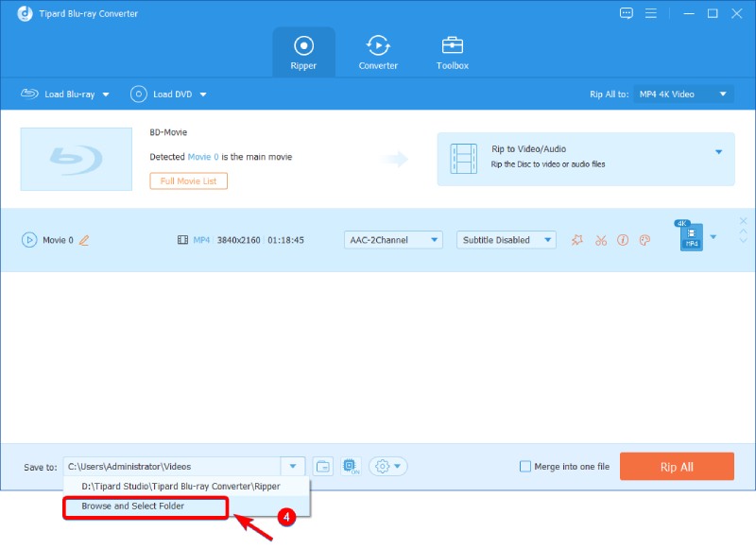Play Movie 0 preview
This screenshot has height=549, width=756.
point(29,240)
